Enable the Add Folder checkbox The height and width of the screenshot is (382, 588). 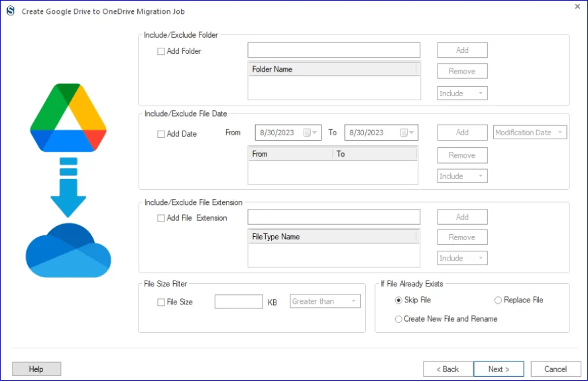tap(161, 52)
